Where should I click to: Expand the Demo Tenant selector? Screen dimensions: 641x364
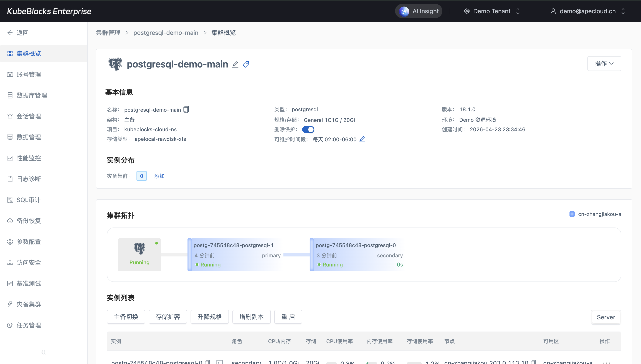492,11
